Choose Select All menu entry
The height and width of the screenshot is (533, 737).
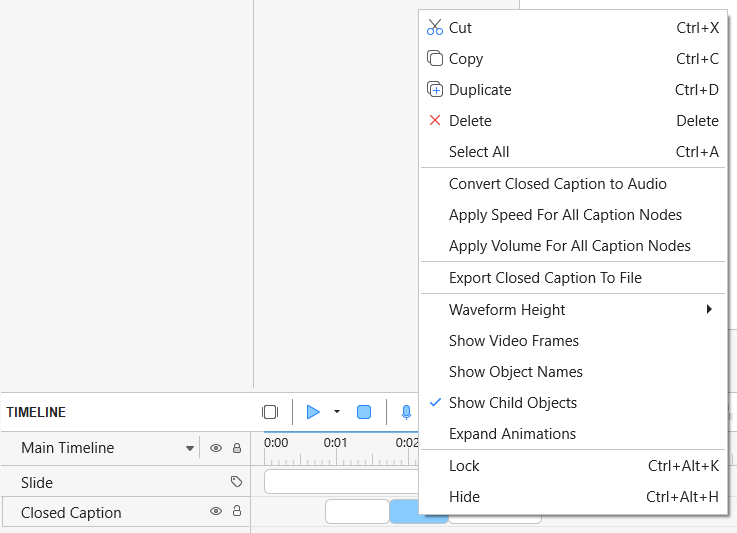[572, 152]
